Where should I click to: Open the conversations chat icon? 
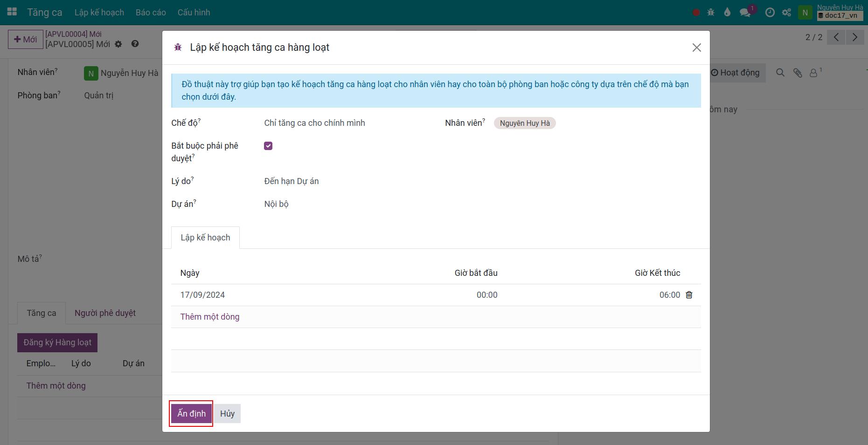[x=745, y=13]
